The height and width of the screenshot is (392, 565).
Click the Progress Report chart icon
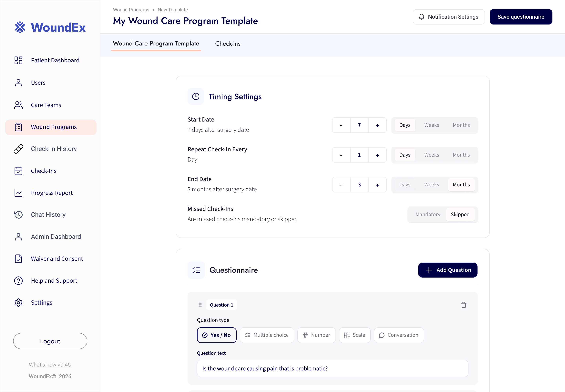pyautogui.click(x=18, y=193)
